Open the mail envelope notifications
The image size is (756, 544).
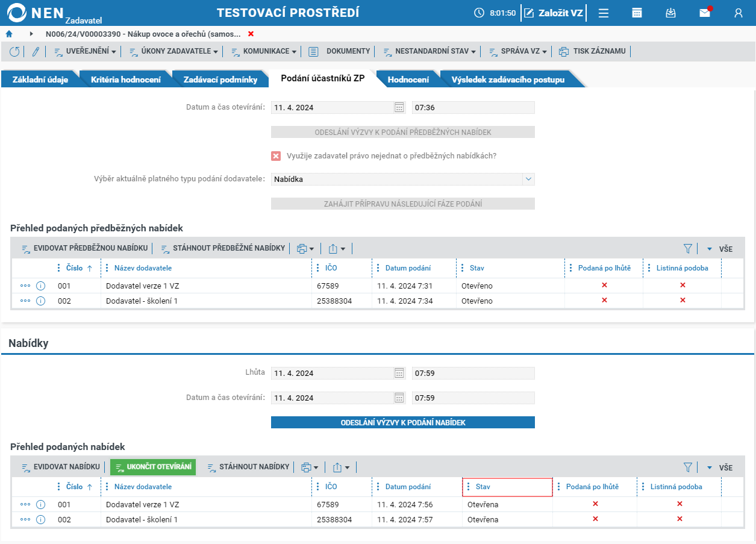(705, 12)
